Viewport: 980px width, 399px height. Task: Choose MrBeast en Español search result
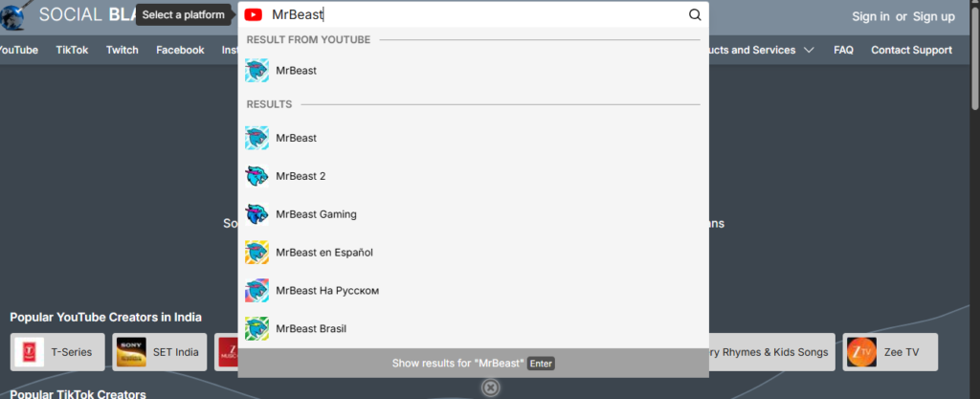pos(323,253)
